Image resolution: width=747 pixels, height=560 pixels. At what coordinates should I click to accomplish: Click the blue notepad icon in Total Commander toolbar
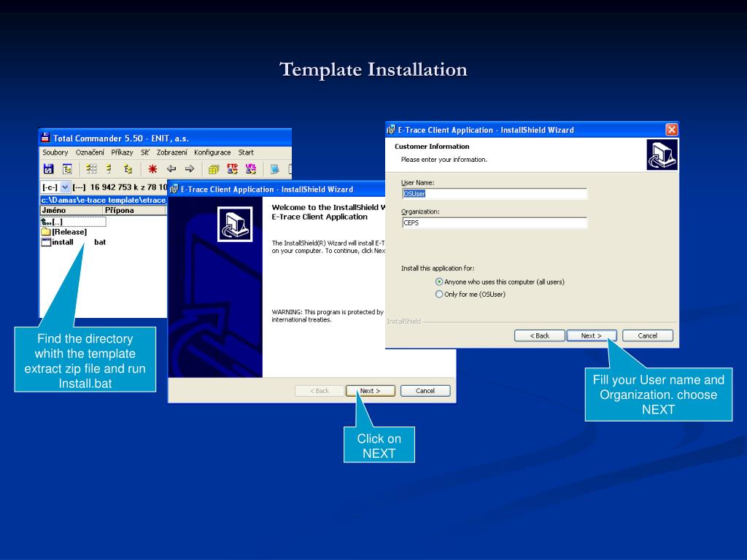coord(274,168)
